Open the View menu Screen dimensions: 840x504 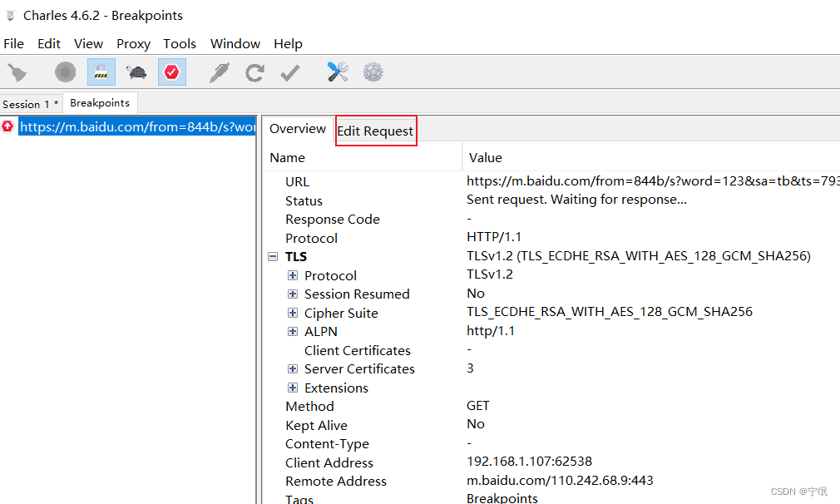click(x=88, y=44)
